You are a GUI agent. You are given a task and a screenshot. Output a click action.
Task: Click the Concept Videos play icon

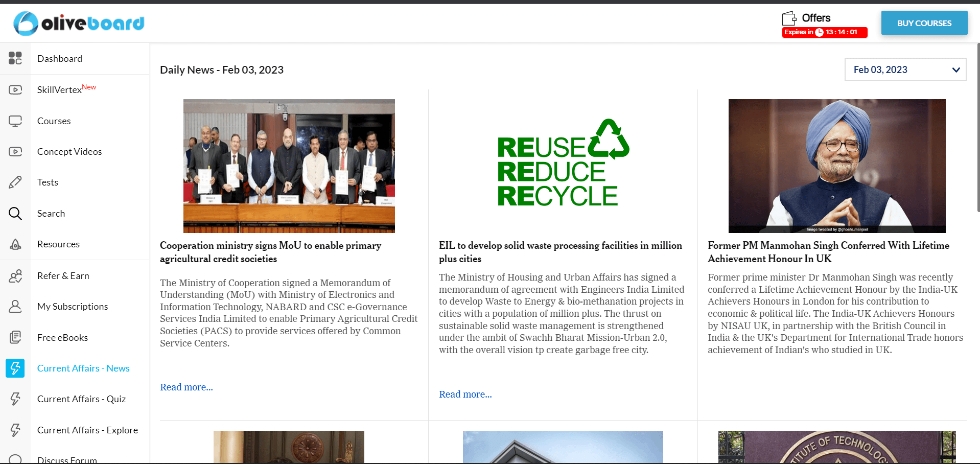click(15, 152)
